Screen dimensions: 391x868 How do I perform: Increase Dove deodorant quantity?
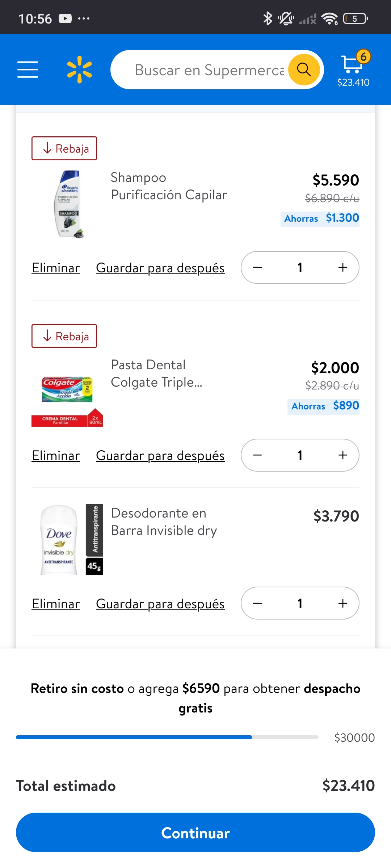342,603
